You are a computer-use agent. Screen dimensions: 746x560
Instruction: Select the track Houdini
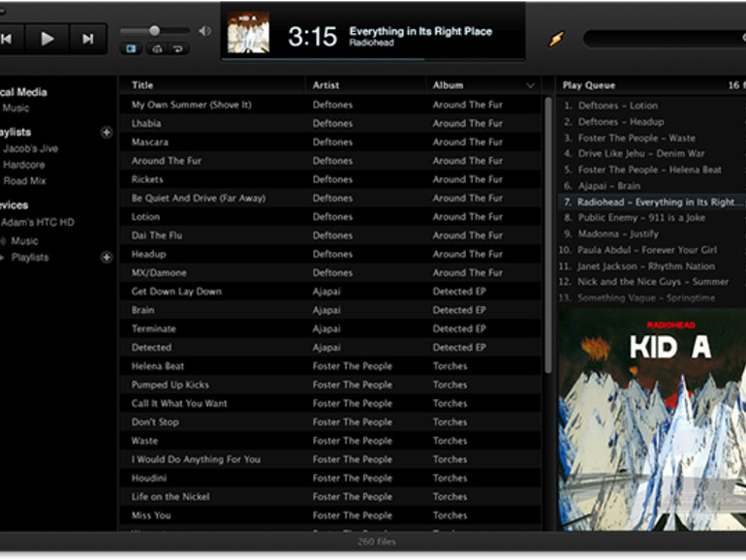coord(149,479)
